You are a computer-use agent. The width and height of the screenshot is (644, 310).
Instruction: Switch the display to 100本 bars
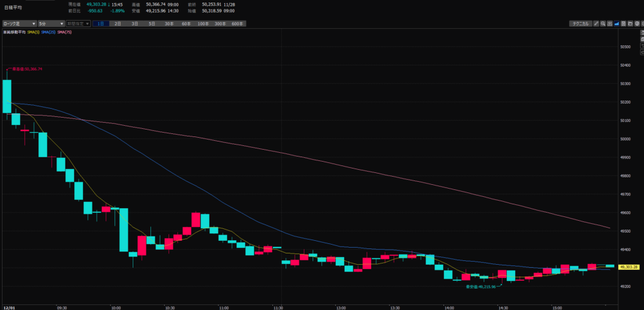click(203, 23)
